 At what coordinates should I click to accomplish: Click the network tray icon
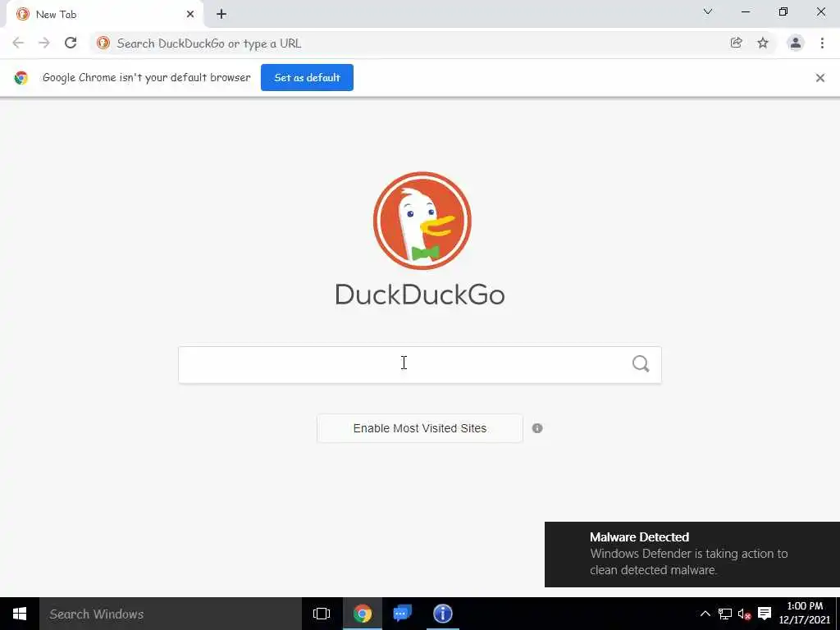click(725, 614)
